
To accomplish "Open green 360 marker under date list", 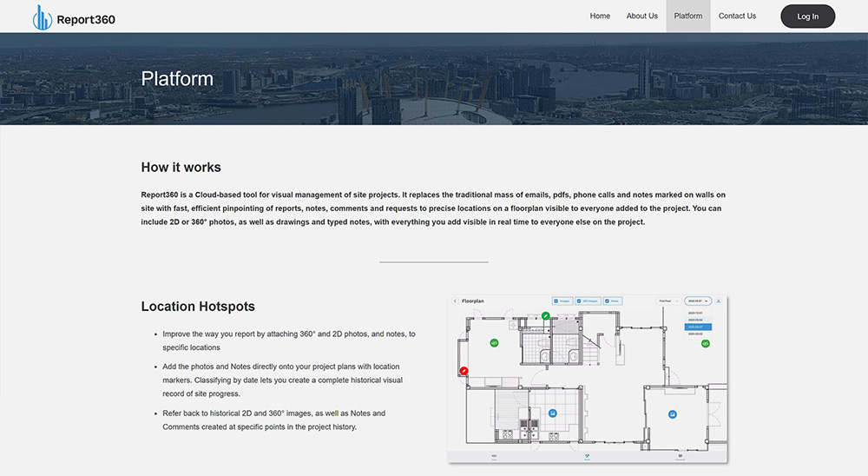I will (x=705, y=344).
